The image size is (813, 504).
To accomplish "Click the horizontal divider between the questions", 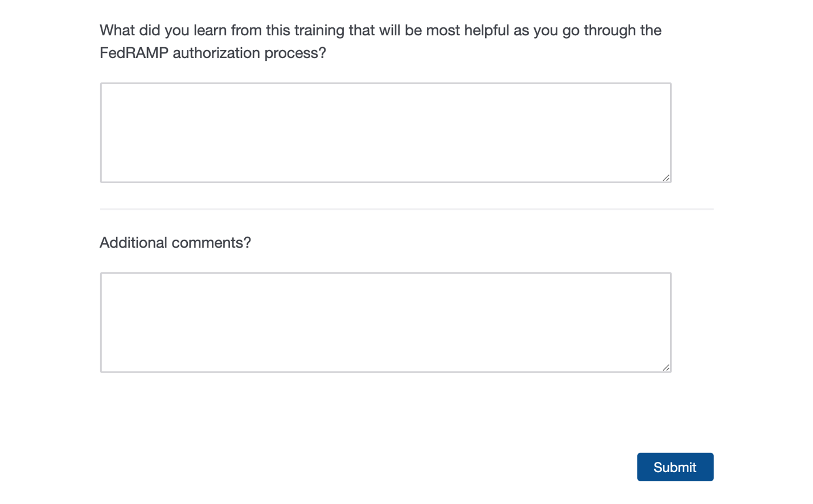I will coord(406,209).
